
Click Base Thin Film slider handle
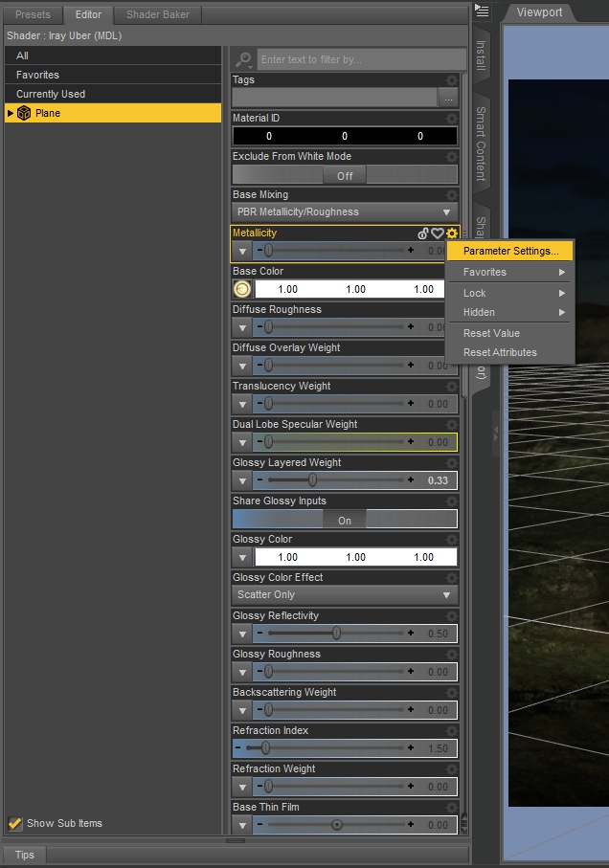337,825
